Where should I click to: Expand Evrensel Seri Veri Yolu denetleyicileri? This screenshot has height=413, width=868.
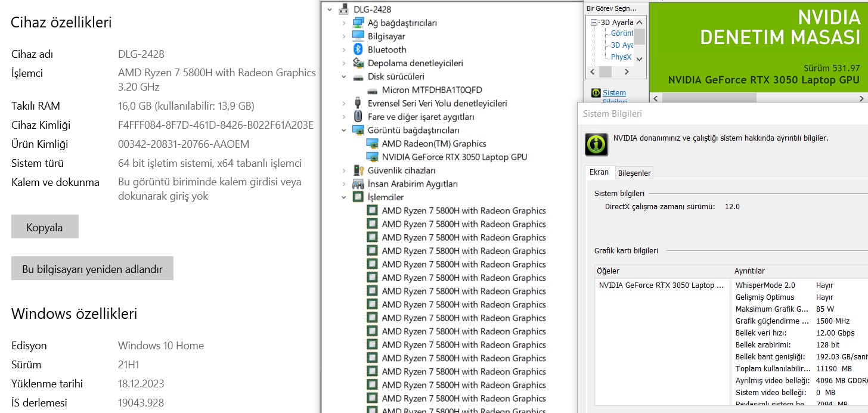pos(344,103)
